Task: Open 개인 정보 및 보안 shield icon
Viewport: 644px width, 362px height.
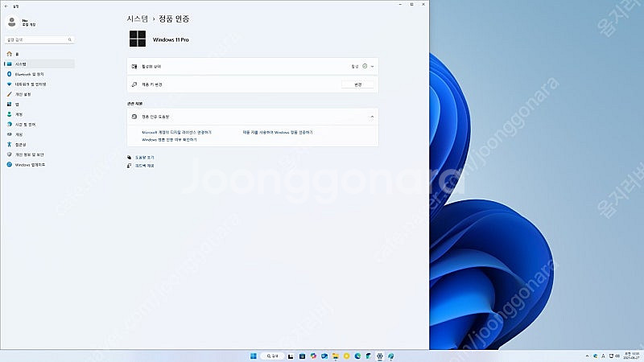Action: 10,154
